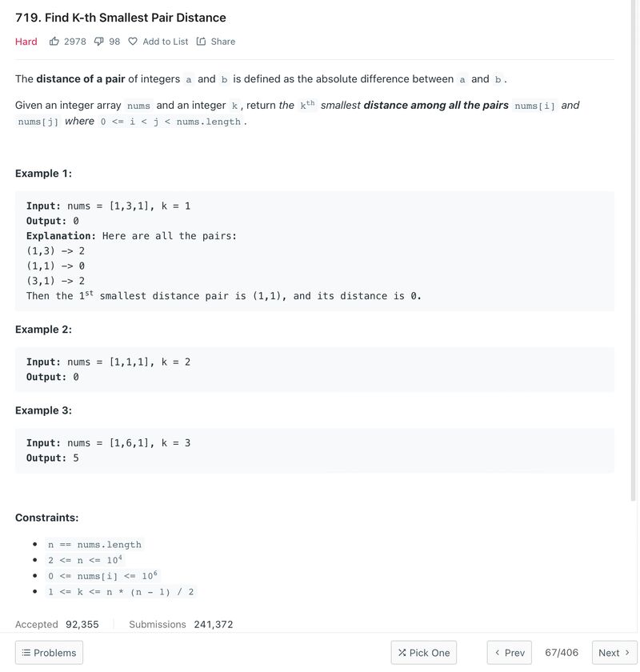This screenshot has height=672, width=640.
Task: Pick a random problem with Pick One
Action: [x=423, y=652]
